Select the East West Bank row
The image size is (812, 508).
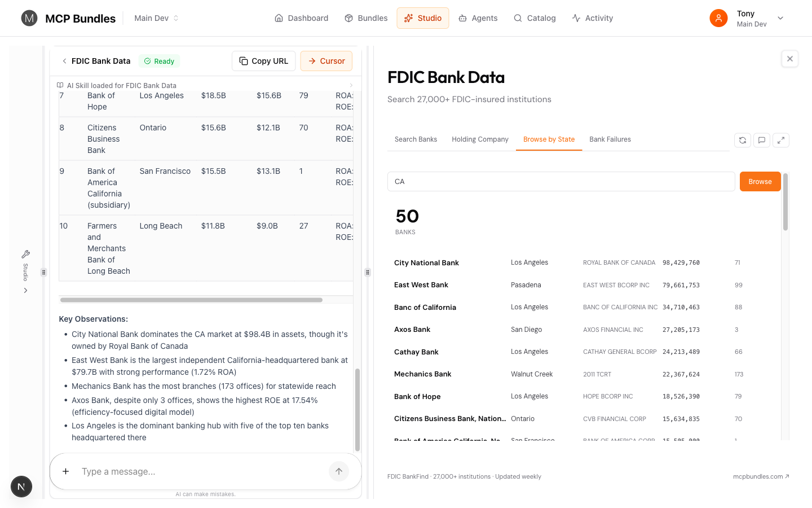tap(584, 285)
